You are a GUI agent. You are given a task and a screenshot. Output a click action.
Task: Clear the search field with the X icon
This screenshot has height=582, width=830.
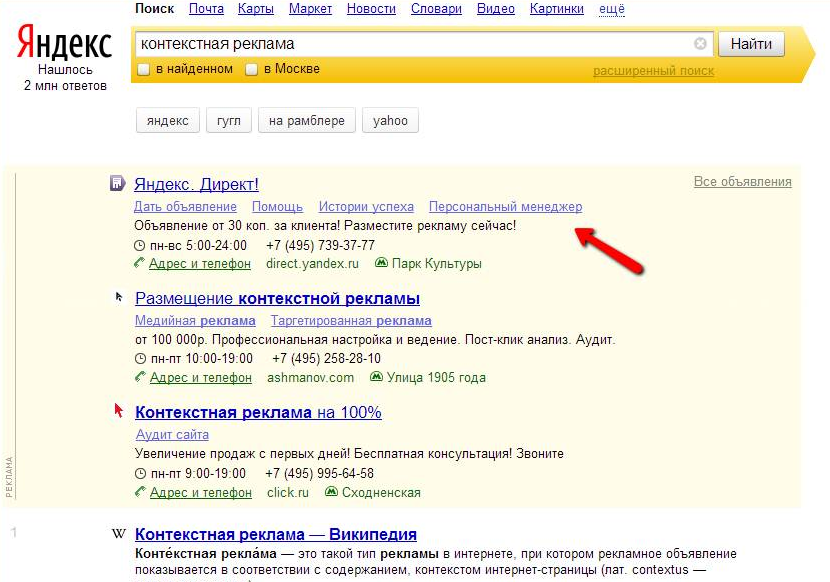(700, 43)
